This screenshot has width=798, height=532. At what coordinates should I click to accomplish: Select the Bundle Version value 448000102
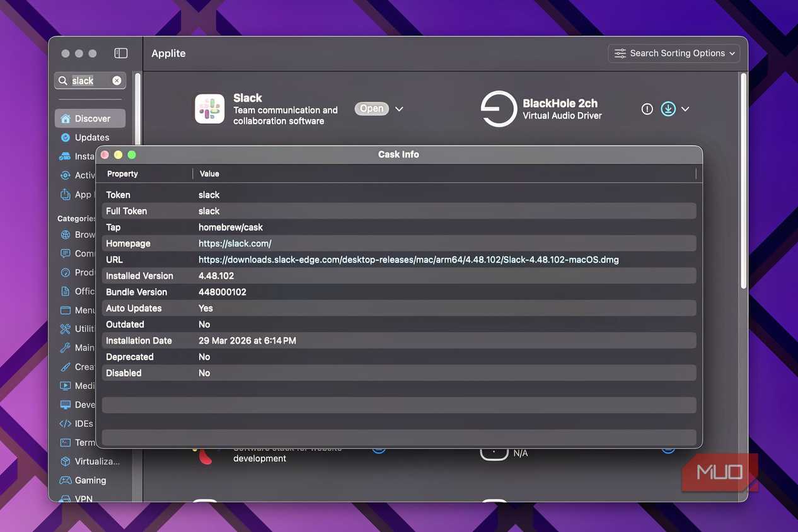click(223, 292)
